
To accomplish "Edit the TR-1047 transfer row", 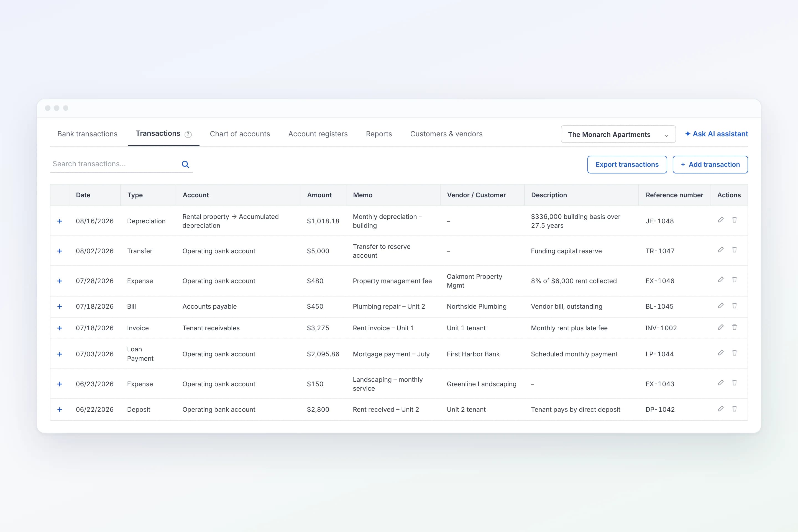I will [x=721, y=250].
